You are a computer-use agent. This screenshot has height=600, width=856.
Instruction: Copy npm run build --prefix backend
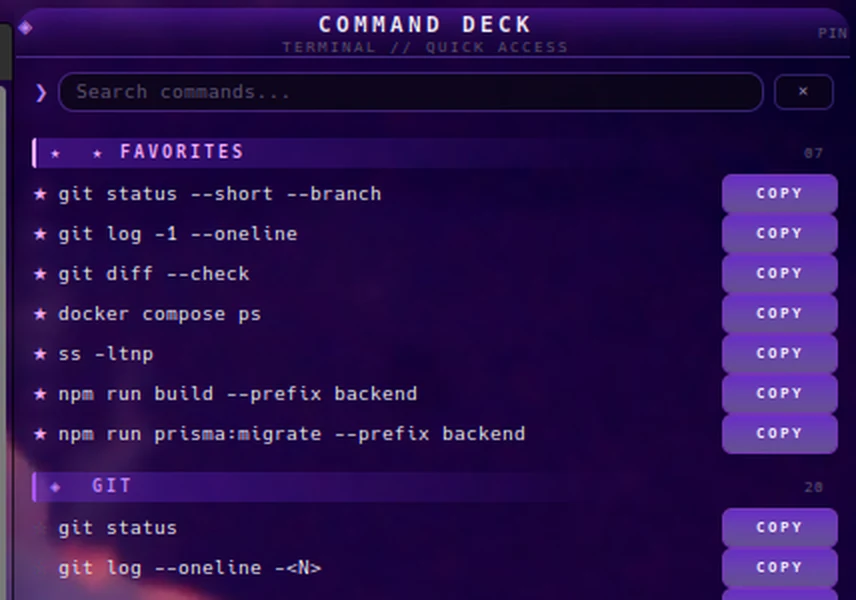pyautogui.click(x=779, y=393)
